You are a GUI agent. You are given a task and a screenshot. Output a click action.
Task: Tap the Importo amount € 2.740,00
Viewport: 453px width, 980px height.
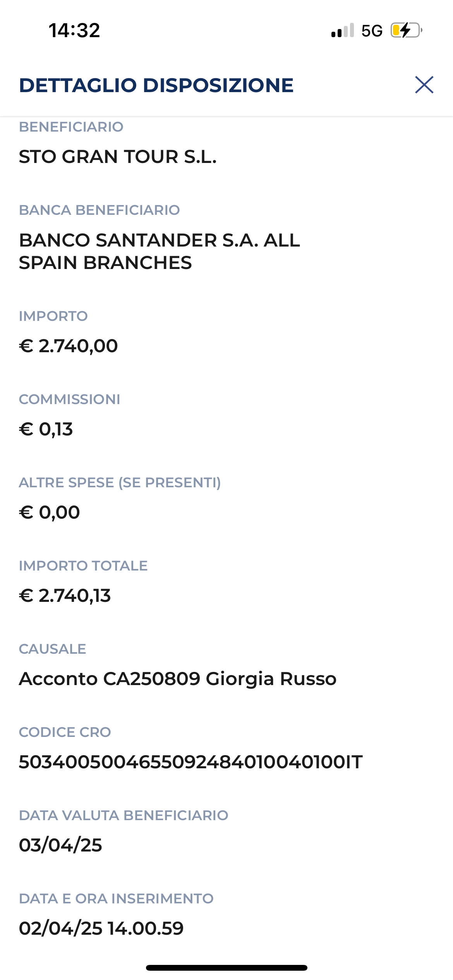69,346
